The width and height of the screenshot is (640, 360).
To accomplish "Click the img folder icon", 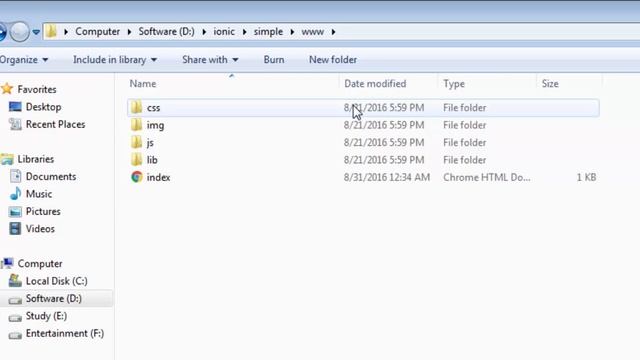I will click(x=136, y=125).
